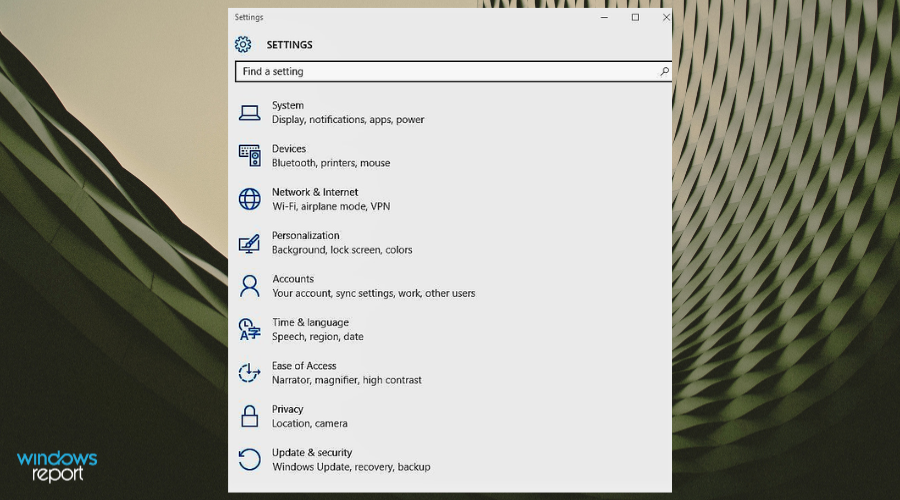Click the search magnifier icon
Image resolution: width=900 pixels, height=500 pixels.
[664, 71]
